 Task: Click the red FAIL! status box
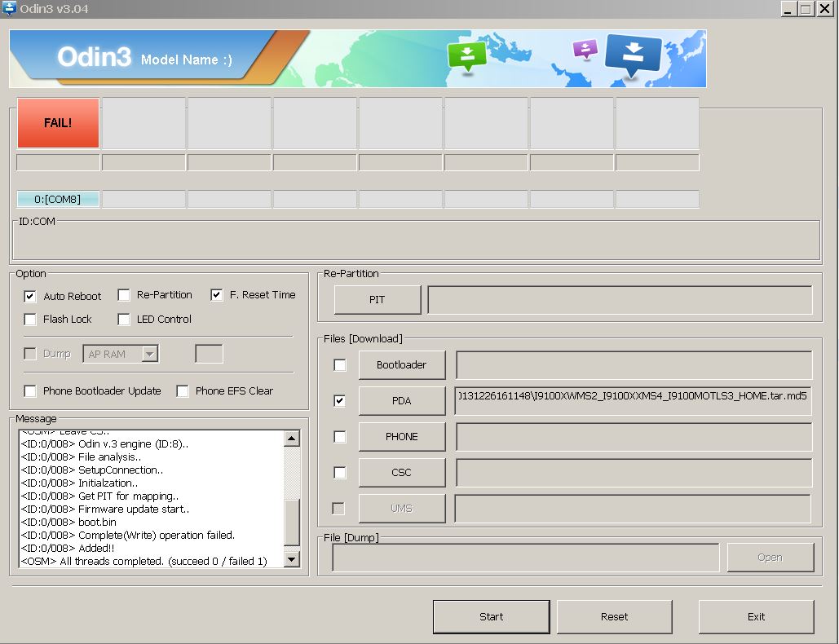[x=58, y=122]
